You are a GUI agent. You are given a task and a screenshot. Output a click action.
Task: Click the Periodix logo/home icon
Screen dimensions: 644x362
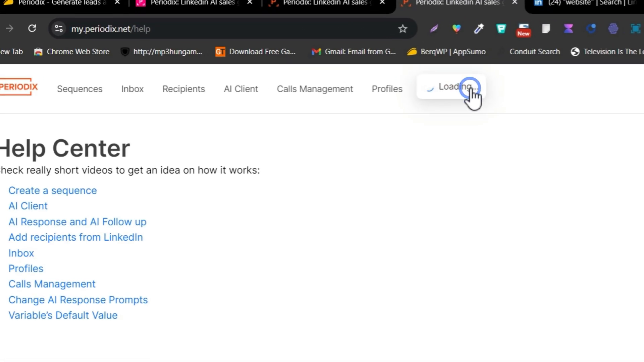(19, 88)
